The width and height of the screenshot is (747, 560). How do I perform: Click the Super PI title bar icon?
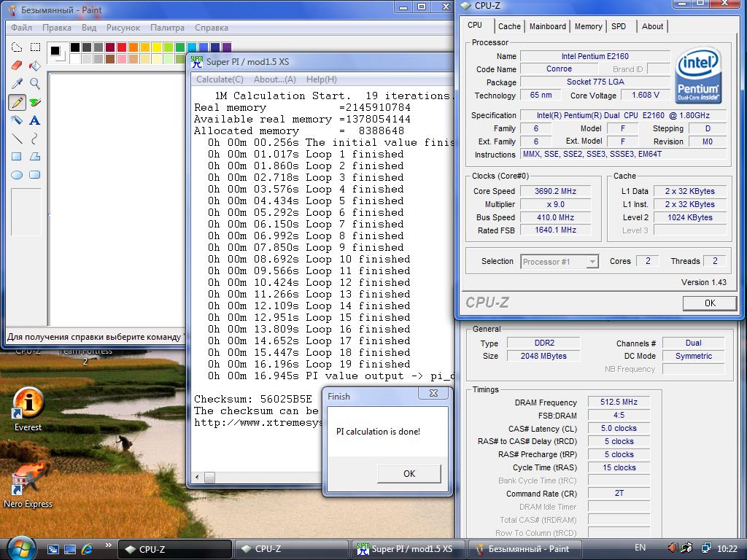196,62
